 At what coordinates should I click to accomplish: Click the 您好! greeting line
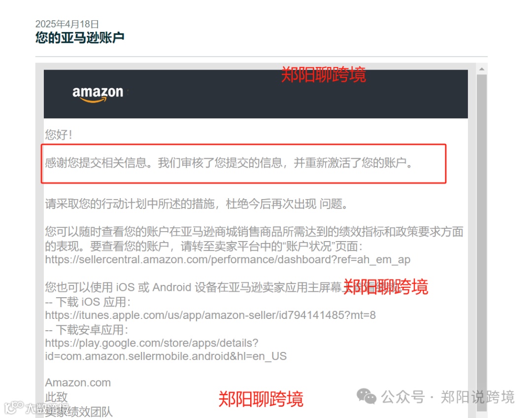click(x=59, y=135)
